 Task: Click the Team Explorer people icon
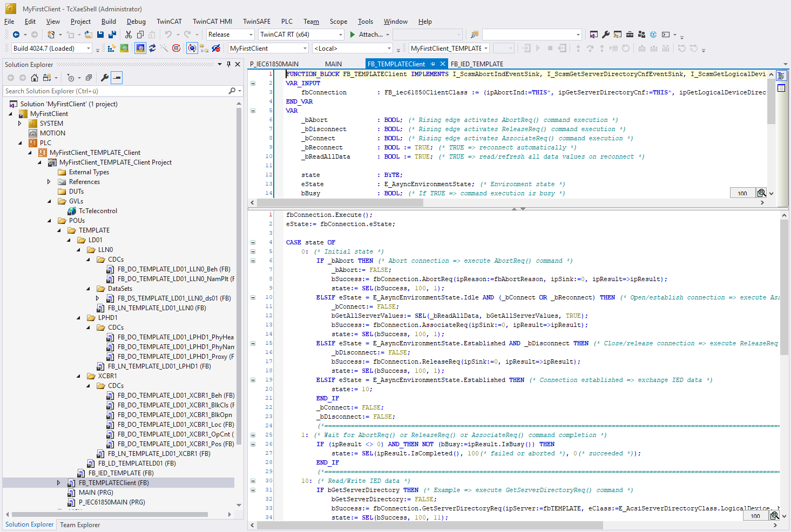click(641, 35)
